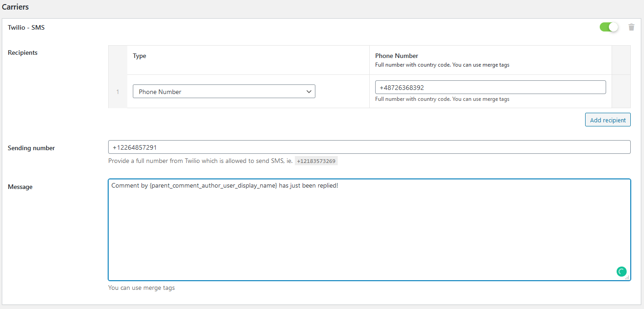This screenshot has width=644, height=309.
Task: Click inside the Message textarea
Action: coord(369,230)
